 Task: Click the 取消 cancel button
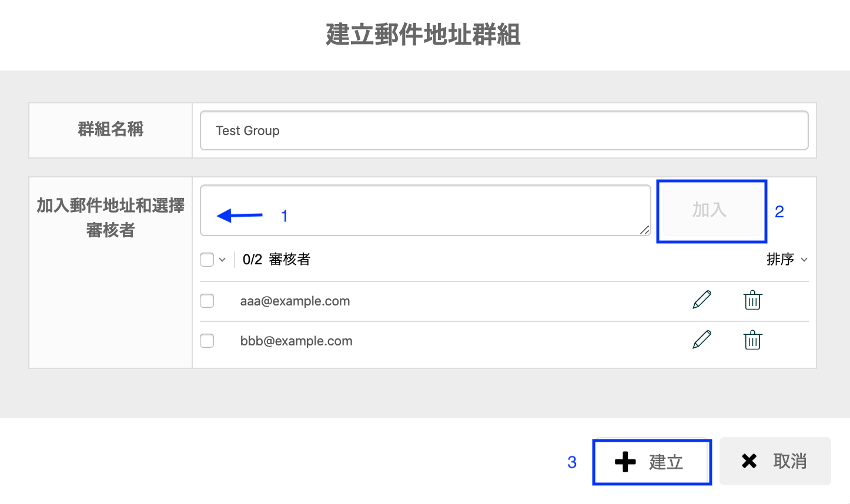point(775,461)
